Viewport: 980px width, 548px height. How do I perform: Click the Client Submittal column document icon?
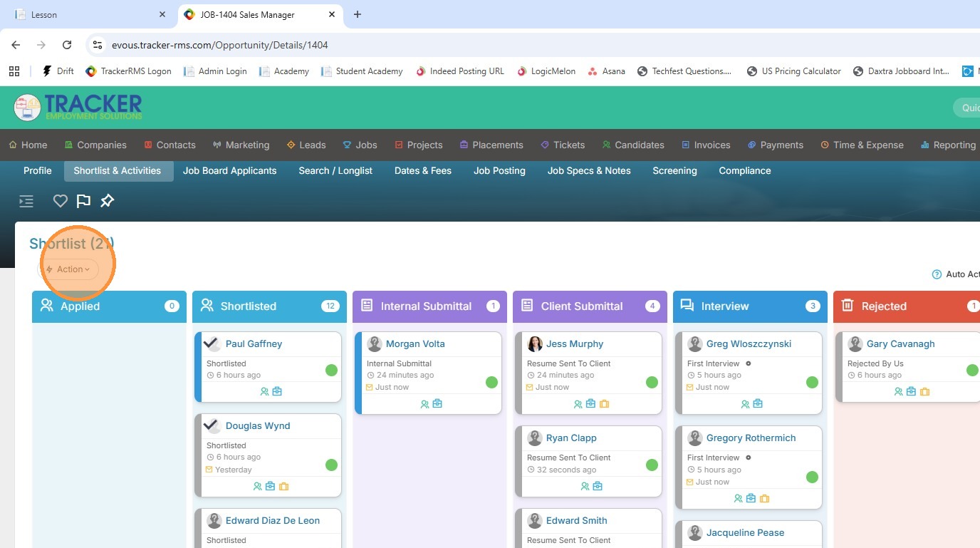(527, 306)
